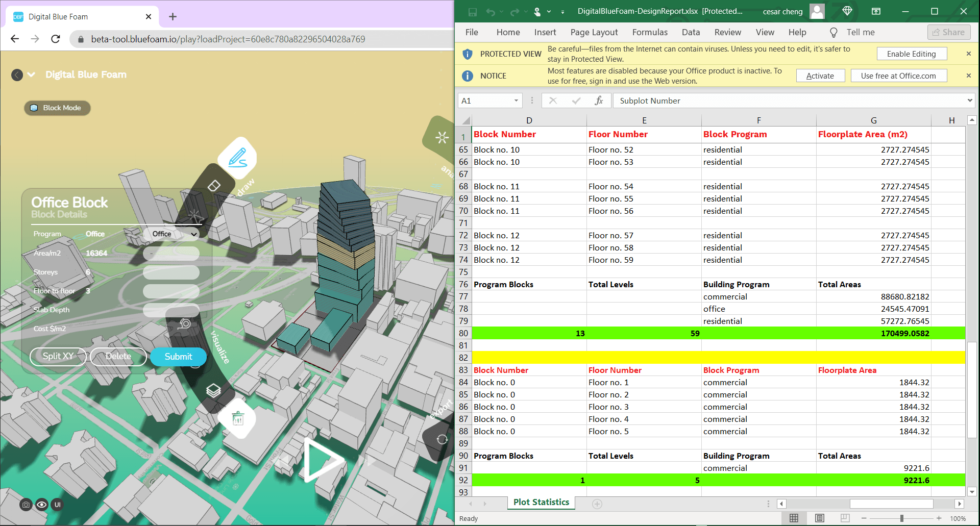Add a new sheet with the plus icon
The width and height of the screenshot is (980, 526).
(x=597, y=504)
